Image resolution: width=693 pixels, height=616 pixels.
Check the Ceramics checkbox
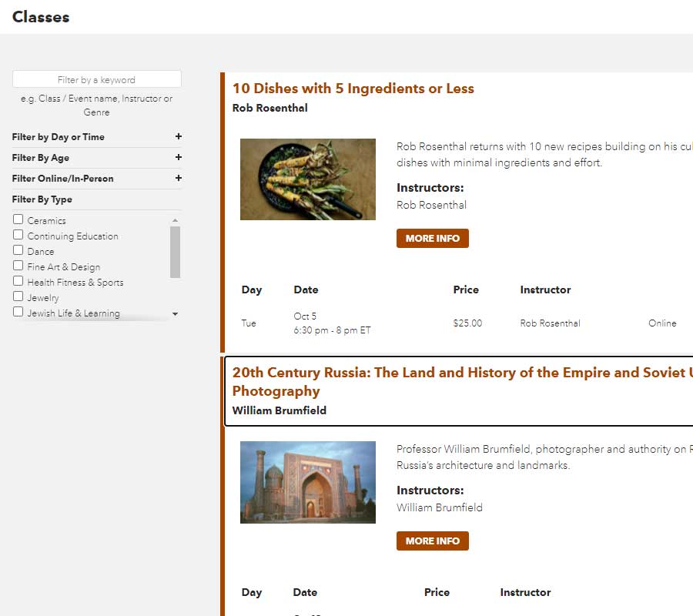coord(18,219)
